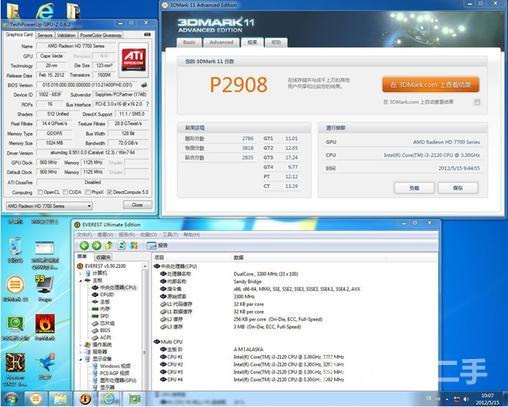Open the blue bird desktop icon

[x=46, y=363]
